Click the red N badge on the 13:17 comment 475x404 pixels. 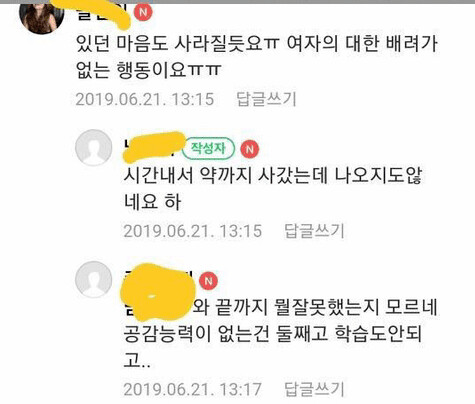tap(208, 281)
